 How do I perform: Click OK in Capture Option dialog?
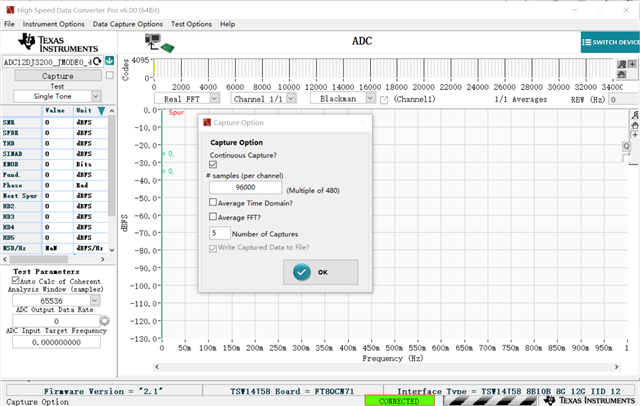[321, 272]
